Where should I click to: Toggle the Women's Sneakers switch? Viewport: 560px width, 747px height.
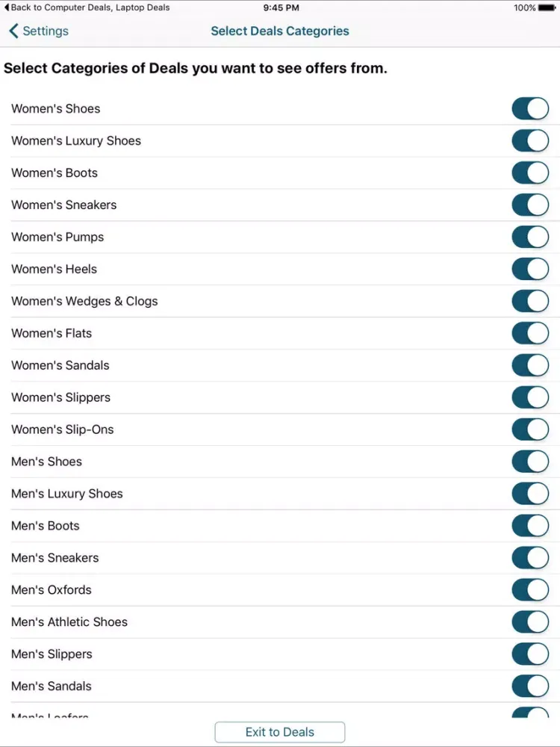pos(530,205)
